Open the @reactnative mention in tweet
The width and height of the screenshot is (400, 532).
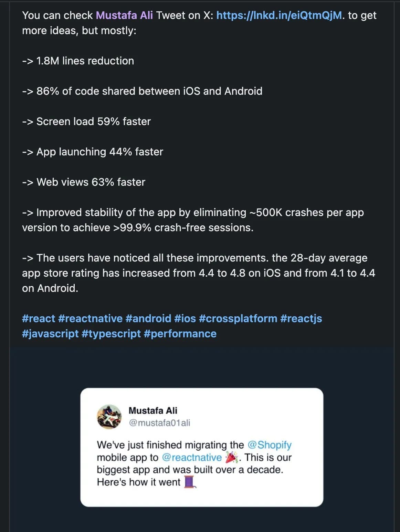192,457
